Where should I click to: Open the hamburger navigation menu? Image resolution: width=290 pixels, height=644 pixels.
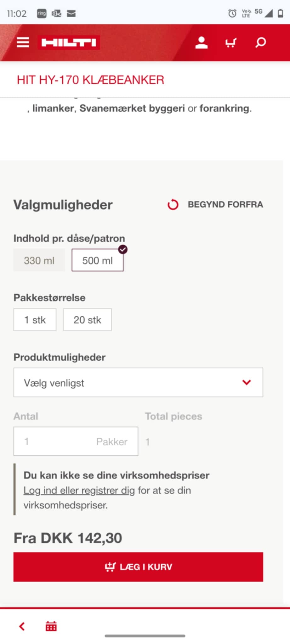[23, 42]
